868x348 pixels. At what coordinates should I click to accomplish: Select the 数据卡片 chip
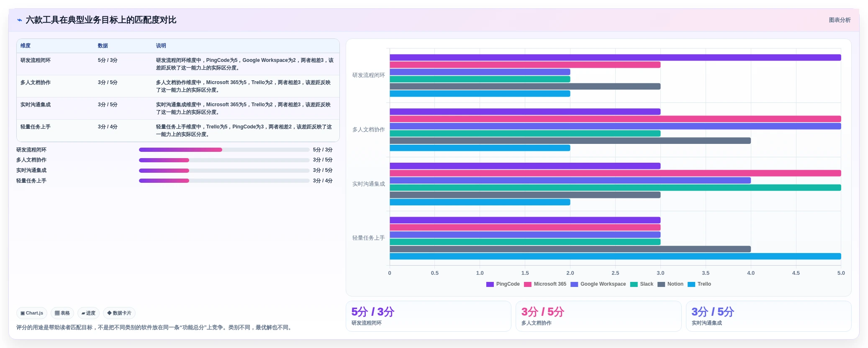click(119, 313)
